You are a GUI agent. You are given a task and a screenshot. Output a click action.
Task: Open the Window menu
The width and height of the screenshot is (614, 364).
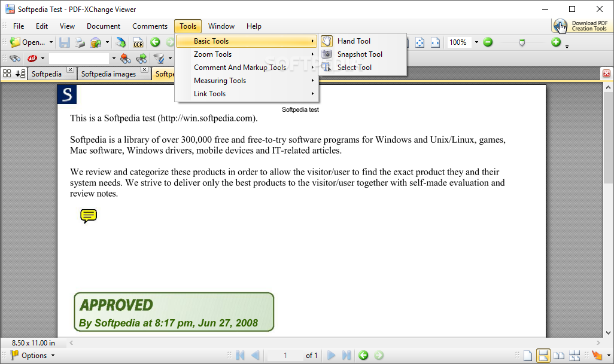click(221, 26)
